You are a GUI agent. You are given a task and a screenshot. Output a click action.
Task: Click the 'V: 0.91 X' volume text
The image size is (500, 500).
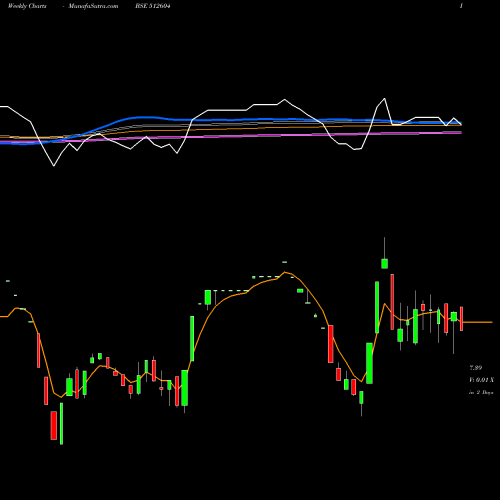pos(481,380)
